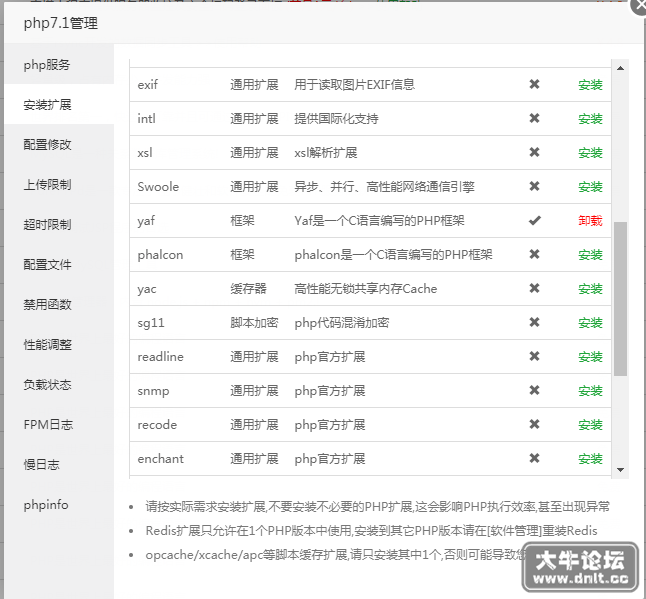Install the exif extension
This screenshot has width=646, height=599.
[x=590, y=85]
